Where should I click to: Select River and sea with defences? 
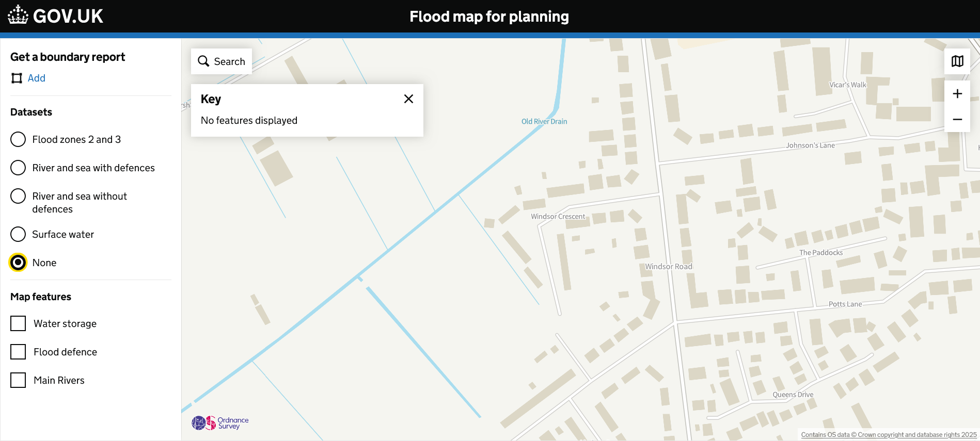18,168
